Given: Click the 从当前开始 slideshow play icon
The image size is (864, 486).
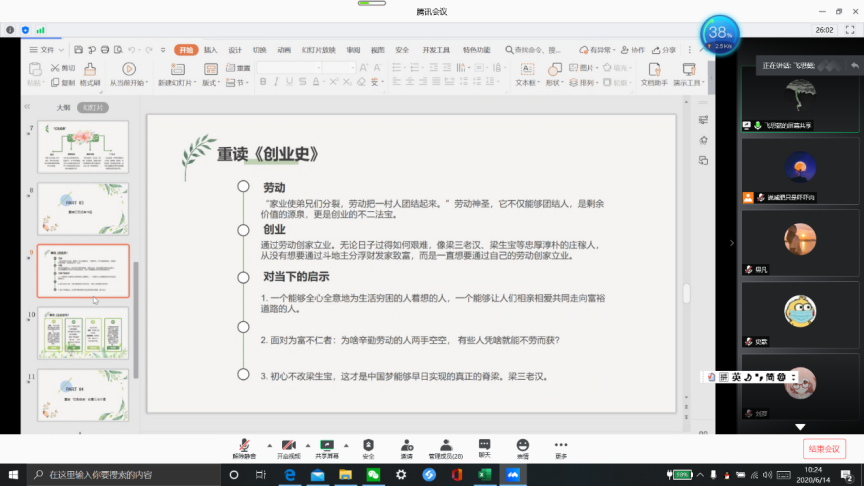Looking at the screenshot, I should 127,69.
